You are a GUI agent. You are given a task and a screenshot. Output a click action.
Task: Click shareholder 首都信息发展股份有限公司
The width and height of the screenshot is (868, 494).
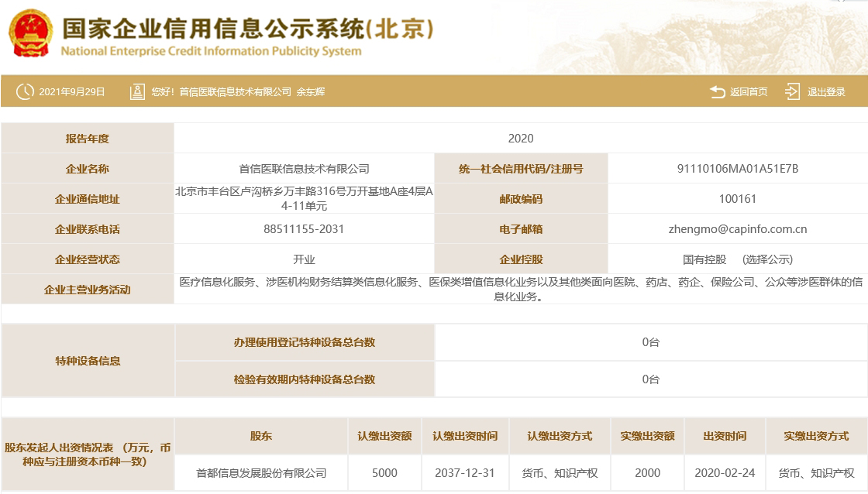tap(261, 473)
